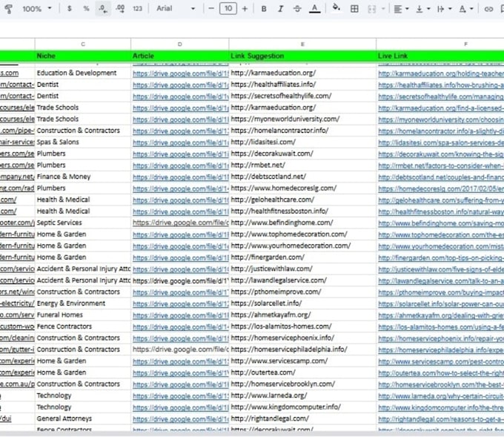Click the http://debtscotland.net/ cell
The image size is (504, 437).
coord(302,177)
